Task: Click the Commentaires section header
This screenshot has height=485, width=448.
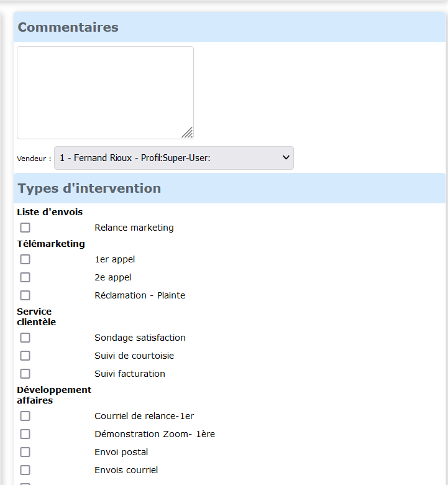Action: click(68, 27)
